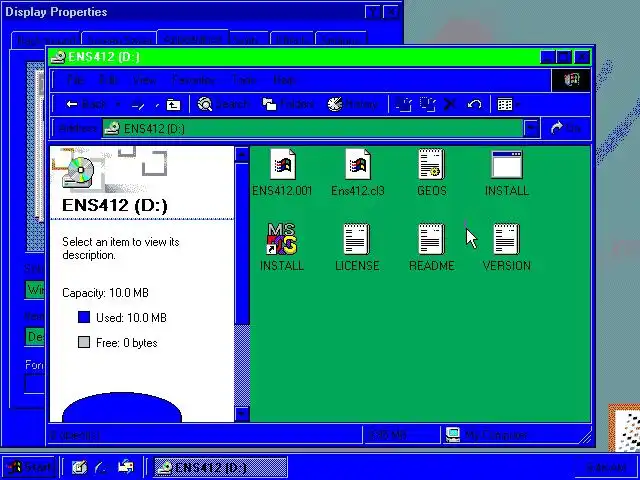Click the Undo toolbar icon

[474, 104]
